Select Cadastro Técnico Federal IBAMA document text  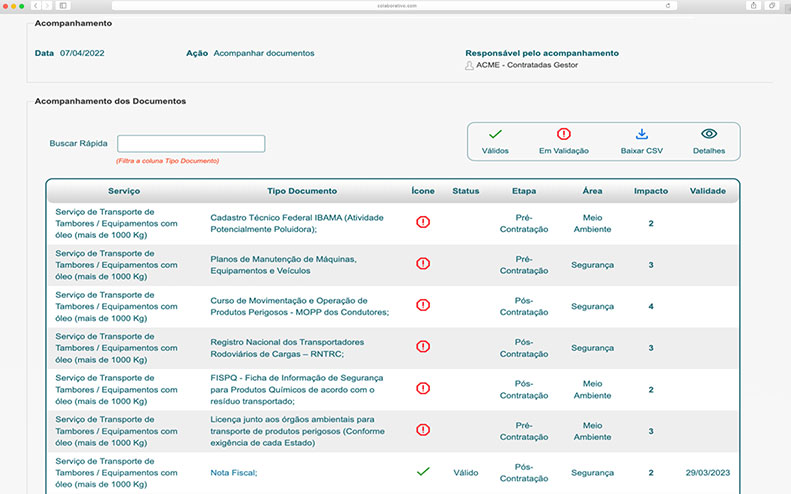pyautogui.click(x=297, y=224)
